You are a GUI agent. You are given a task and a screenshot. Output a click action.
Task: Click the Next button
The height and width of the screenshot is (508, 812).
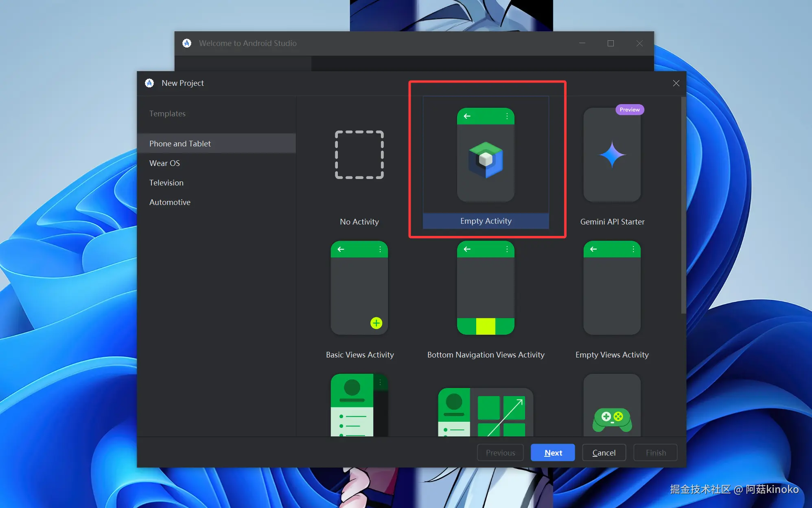click(x=553, y=453)
